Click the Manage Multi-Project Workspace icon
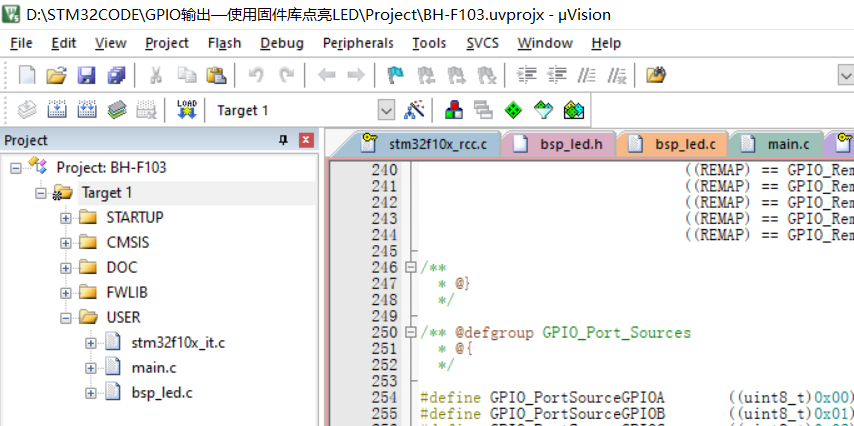This screenshot has height=426, width=854. pyautogui.click(x=483, y=110)
